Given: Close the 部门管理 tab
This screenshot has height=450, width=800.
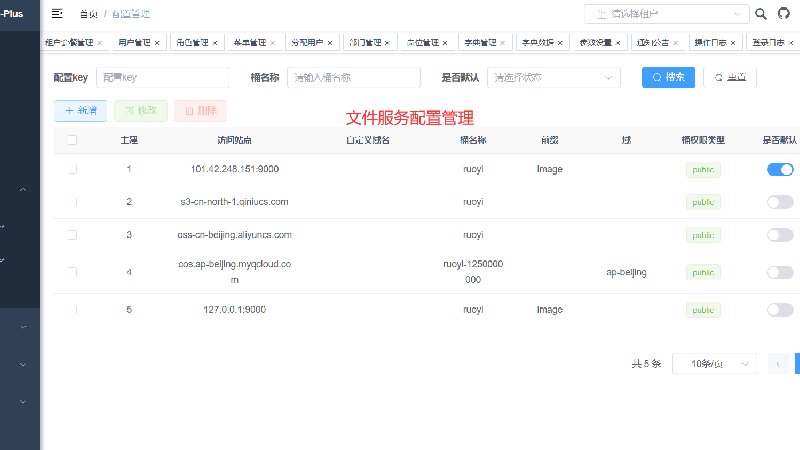Looking at the screenshot, I should click(387, 43).
